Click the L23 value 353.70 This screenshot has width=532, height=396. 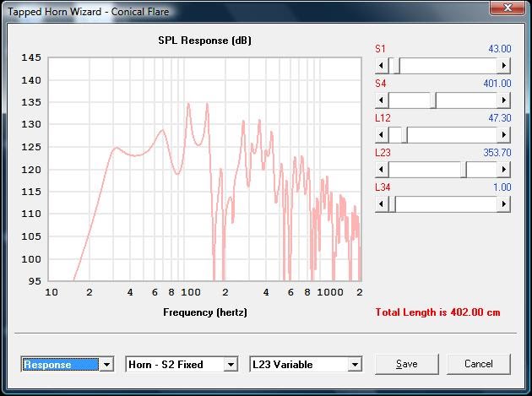[497, 153]
